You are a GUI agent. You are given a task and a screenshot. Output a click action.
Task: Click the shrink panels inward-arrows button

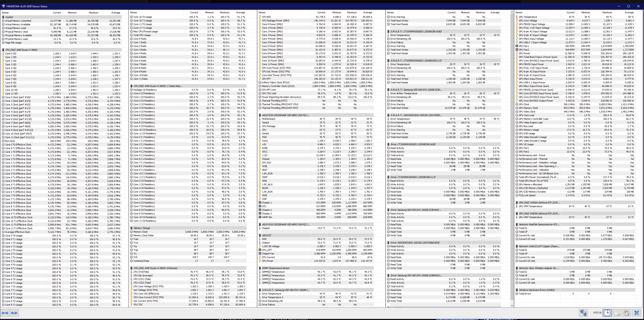pos(14,313)
